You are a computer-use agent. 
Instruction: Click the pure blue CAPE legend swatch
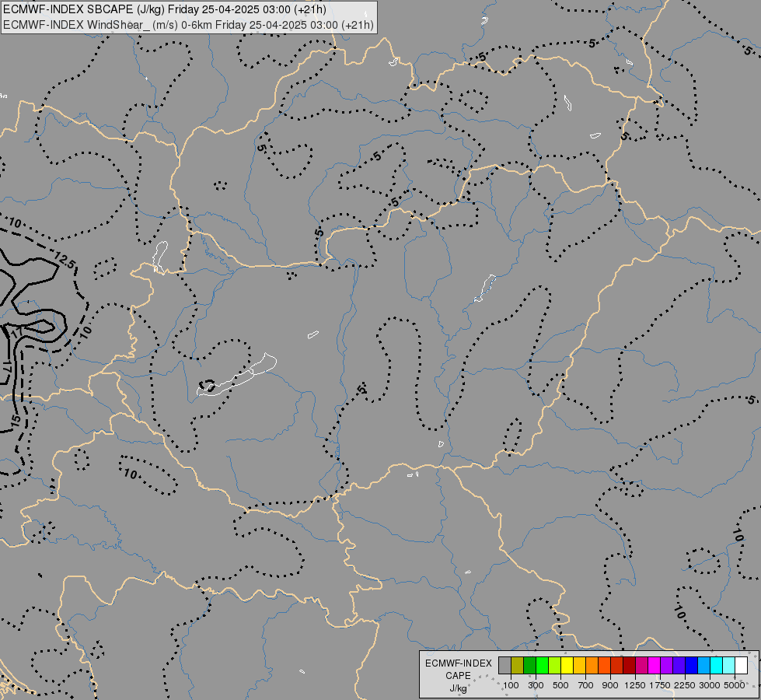point(691,665)
